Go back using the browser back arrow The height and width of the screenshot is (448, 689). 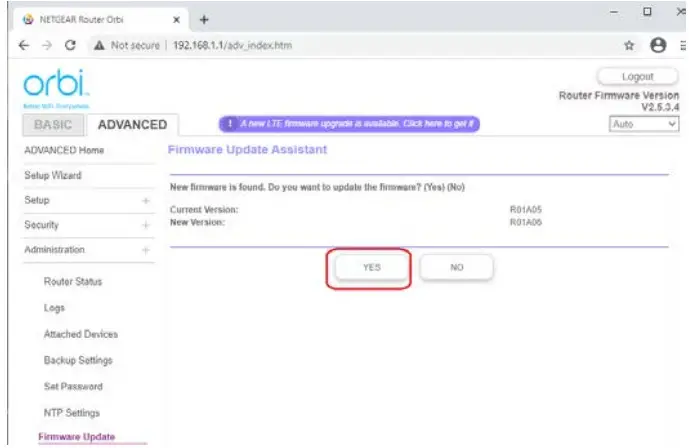point(24,45)
